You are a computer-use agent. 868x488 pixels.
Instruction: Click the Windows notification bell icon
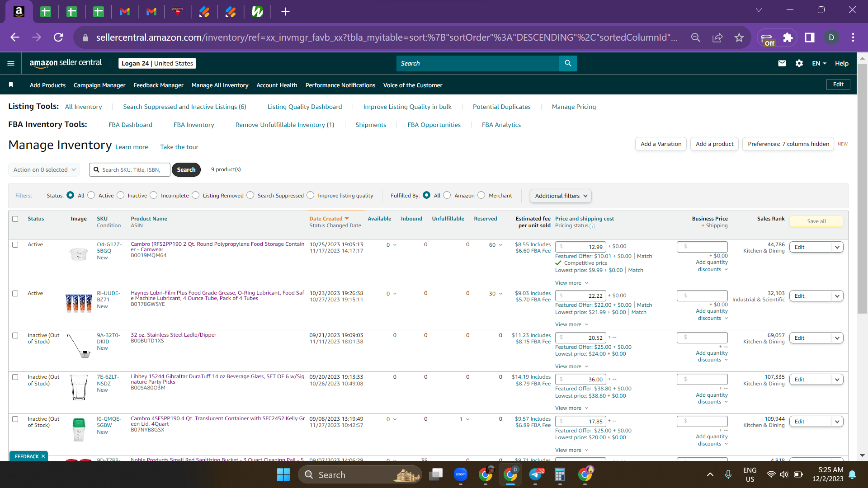pyautogui.click(x=852, y=474)
